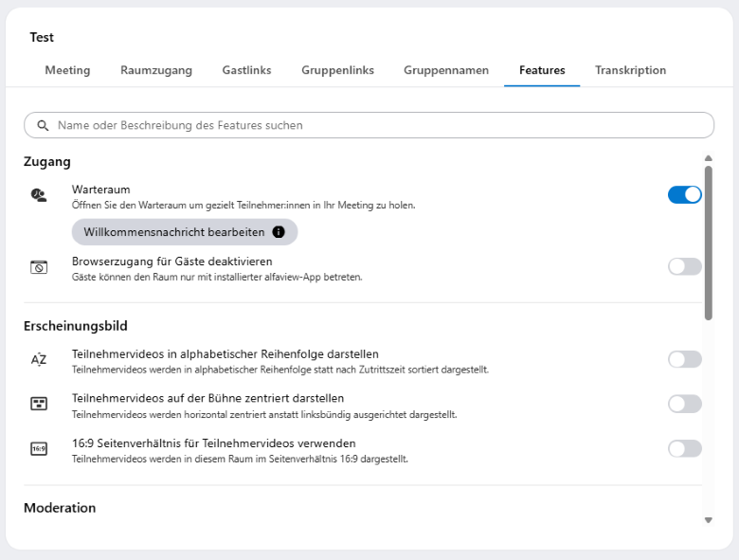Go to the Transkription tab
This screenshot has width=739, height=560.
click(630, 70)
